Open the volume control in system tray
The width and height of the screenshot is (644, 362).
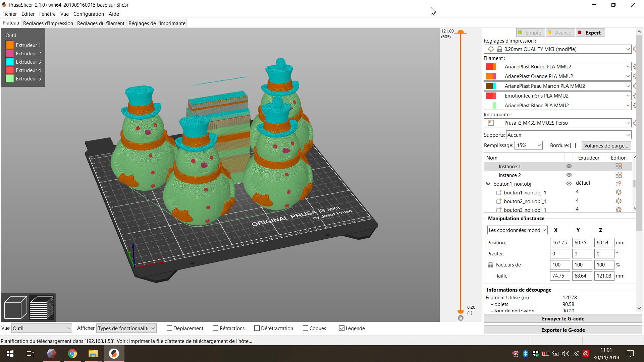coord(566,354)
